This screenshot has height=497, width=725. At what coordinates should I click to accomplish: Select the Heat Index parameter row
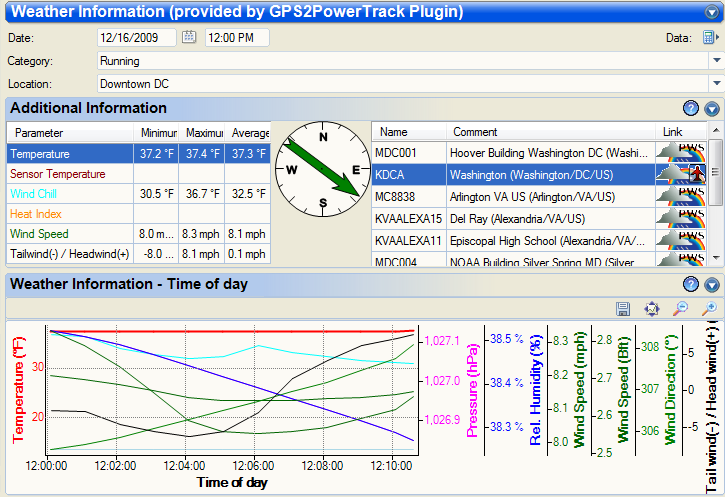(x=138, y=214)
